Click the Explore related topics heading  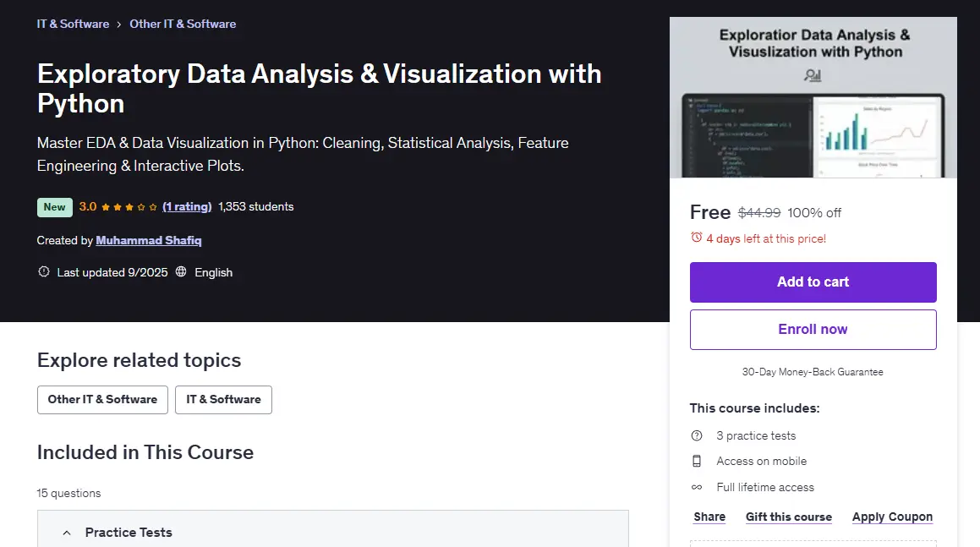pos(139,360)
